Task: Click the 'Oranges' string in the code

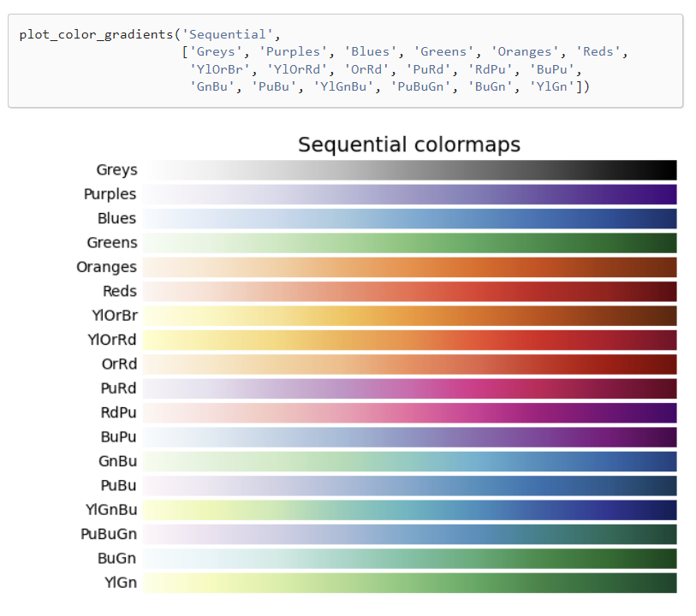Action: pos(525,52)
